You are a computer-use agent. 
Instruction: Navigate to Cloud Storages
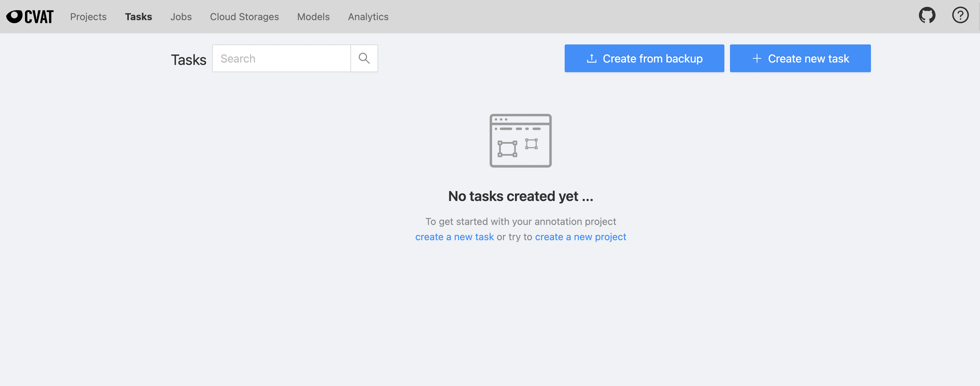[x=244, y=17]
